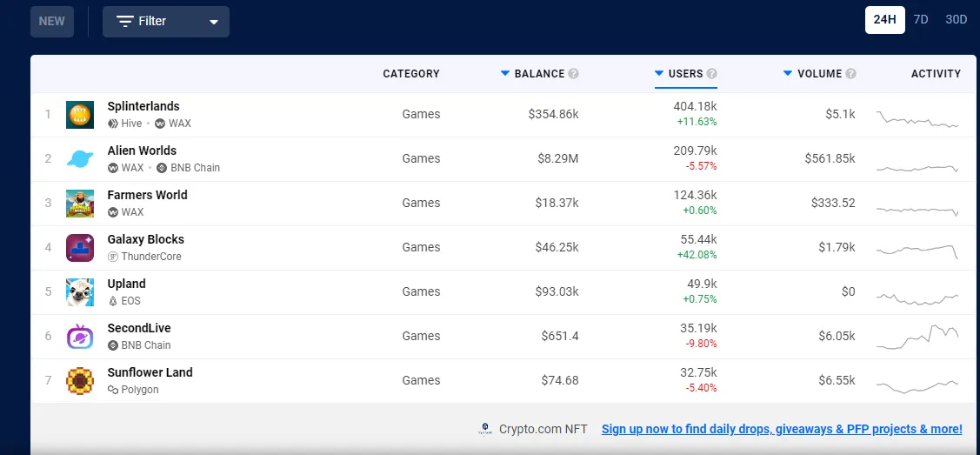Image resolution: width=980 pixels, height=455 pixels.
Task: Click the SecondLive activity sparkline chart
Action: click(x=917, y=337)
